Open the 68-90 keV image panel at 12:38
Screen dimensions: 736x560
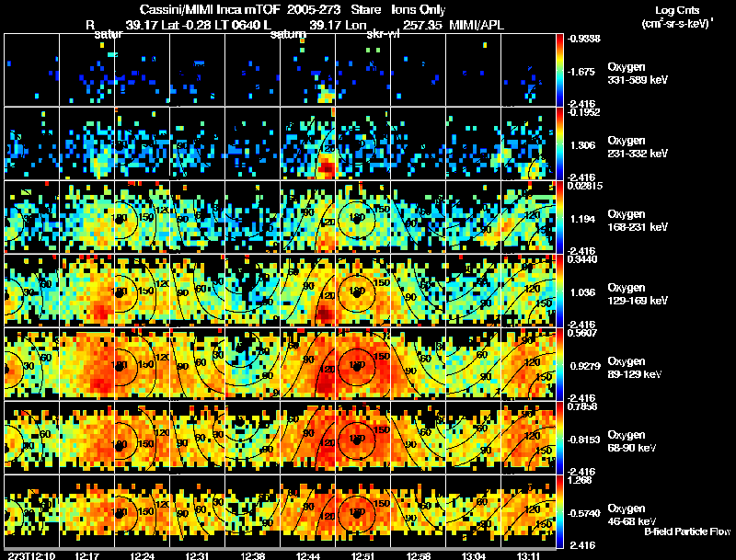pyautogui.click(x=252, y=438)
